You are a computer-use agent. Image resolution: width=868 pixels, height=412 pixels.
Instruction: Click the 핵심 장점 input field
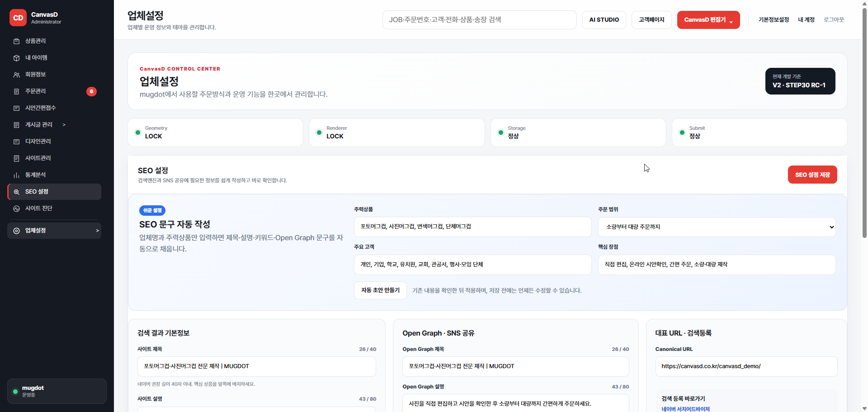(717, 265)
